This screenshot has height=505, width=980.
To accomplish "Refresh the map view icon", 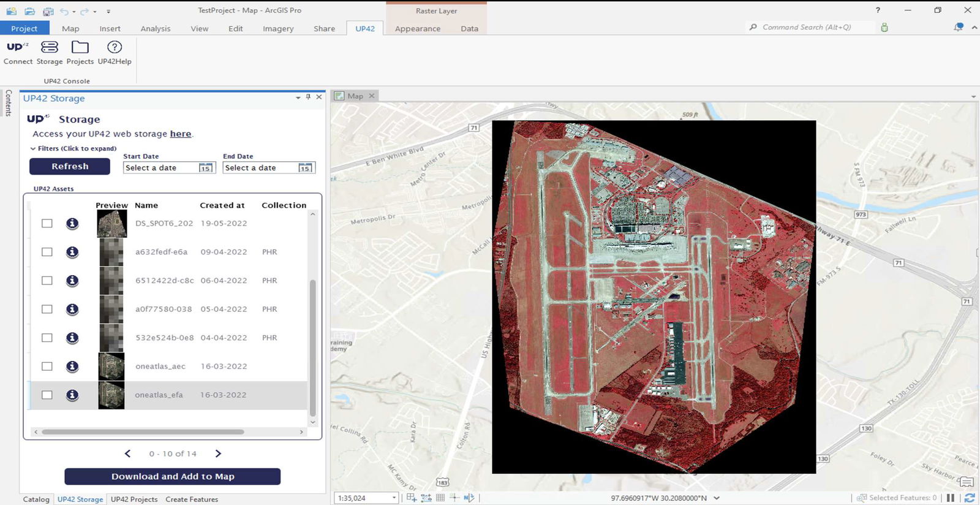I will 970,498.
